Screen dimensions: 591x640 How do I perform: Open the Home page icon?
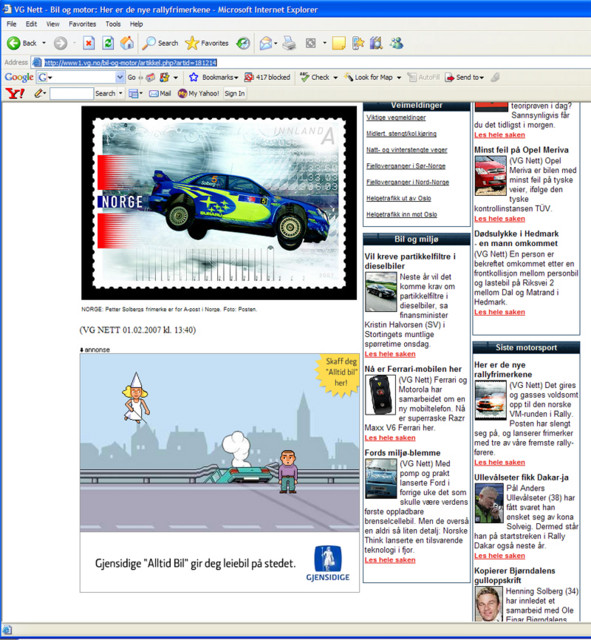point(127,43)
